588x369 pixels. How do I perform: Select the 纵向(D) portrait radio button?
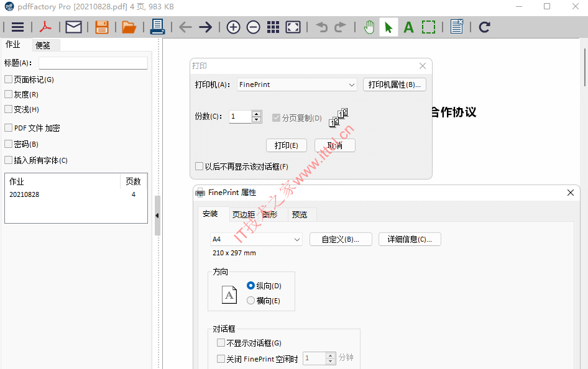tap(250, 286)
